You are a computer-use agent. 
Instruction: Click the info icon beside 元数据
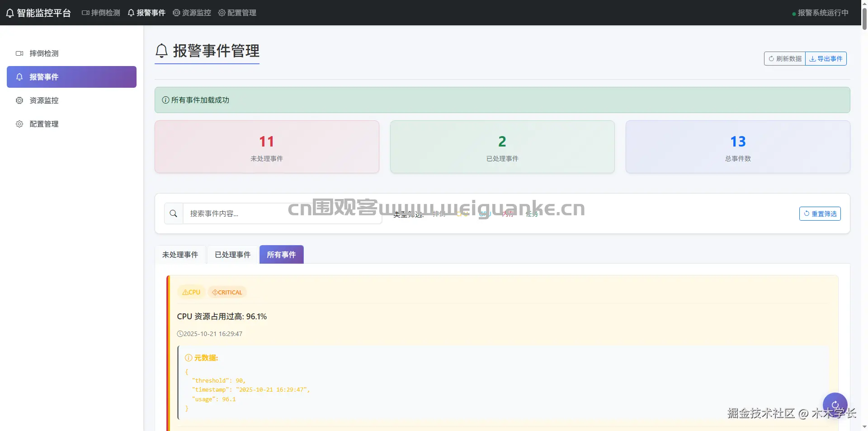point(189,358)
